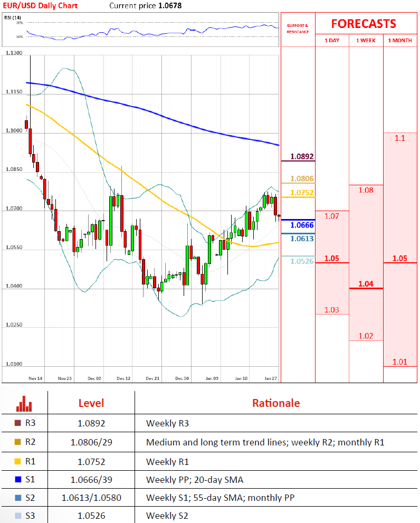Click the RSI (14) indicator label
The width and height of the screenshot is (420, 523).
(x=13, y=17)
